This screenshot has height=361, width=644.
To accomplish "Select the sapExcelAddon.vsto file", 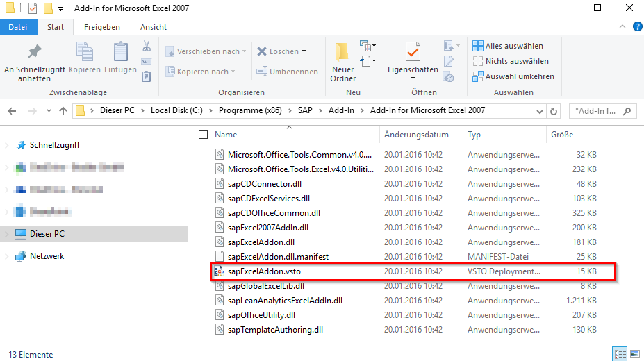I will point(413,271).
